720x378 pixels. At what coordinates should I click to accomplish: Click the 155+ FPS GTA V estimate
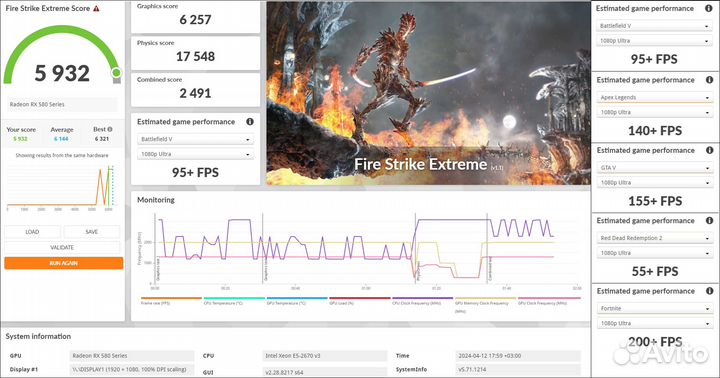(x=655, y=201)
